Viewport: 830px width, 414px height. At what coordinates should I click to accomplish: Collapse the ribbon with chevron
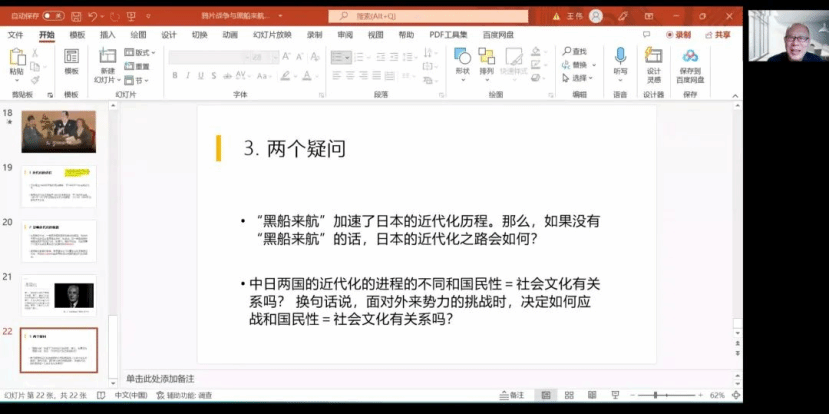point(735,96)
